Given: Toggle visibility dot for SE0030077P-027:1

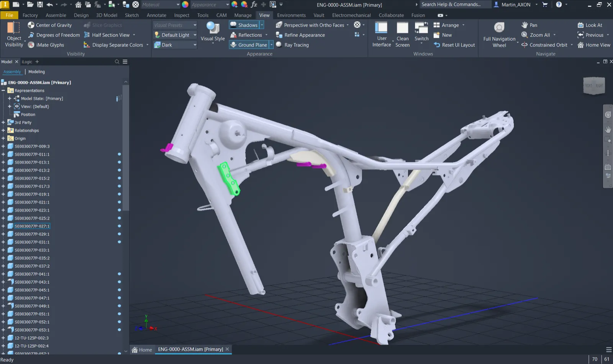Looking at the screenshot, I should click(119, 226).
